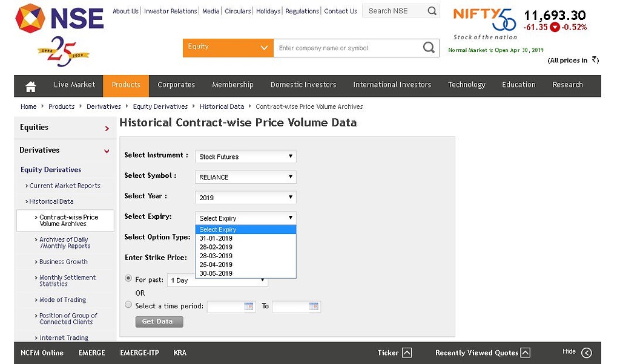Click the 25 years anniversary emblem
The height and width of the screenshot is (364, 620).
pos(64,50)
